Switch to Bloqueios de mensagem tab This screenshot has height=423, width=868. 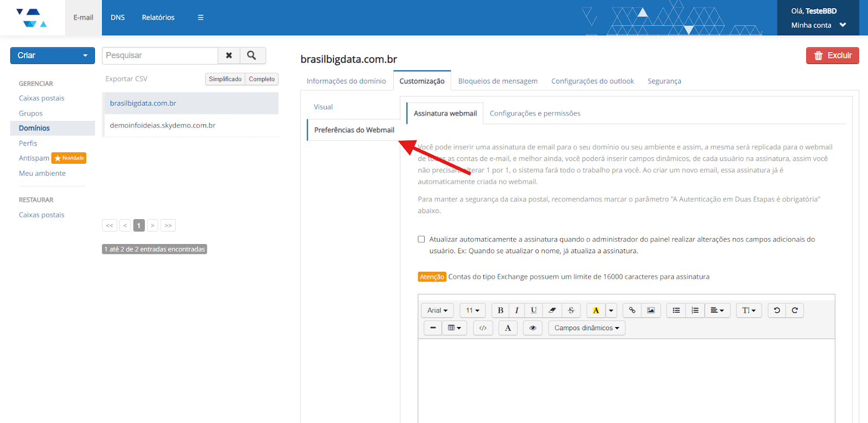[x=497, y=81]
